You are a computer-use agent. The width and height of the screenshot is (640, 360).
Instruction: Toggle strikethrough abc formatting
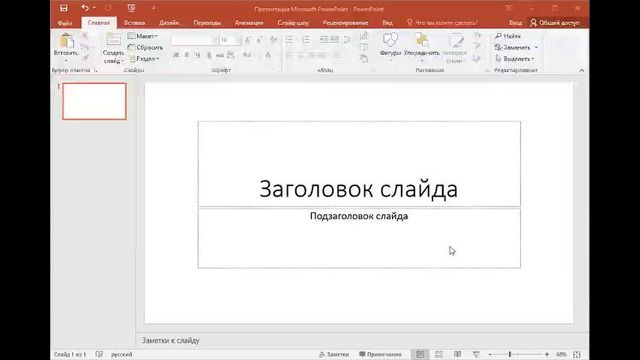[220, 55]
